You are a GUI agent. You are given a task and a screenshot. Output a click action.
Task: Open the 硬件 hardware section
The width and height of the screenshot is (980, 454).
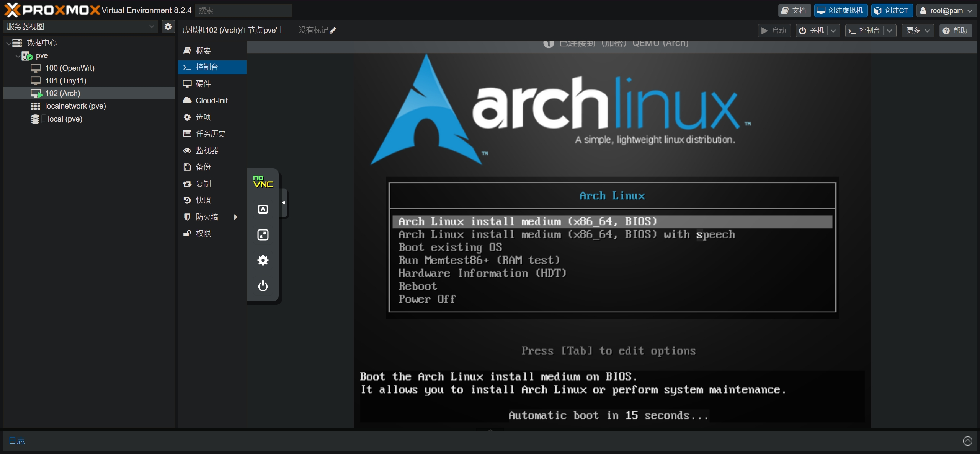click(x=212, y=84)
